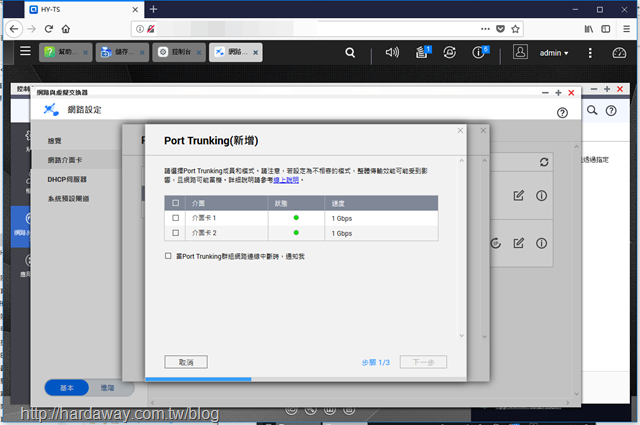Viewport: 640px width, 425px height.
Task: Open Firefox library icon
Action: (x=589, y=29)
